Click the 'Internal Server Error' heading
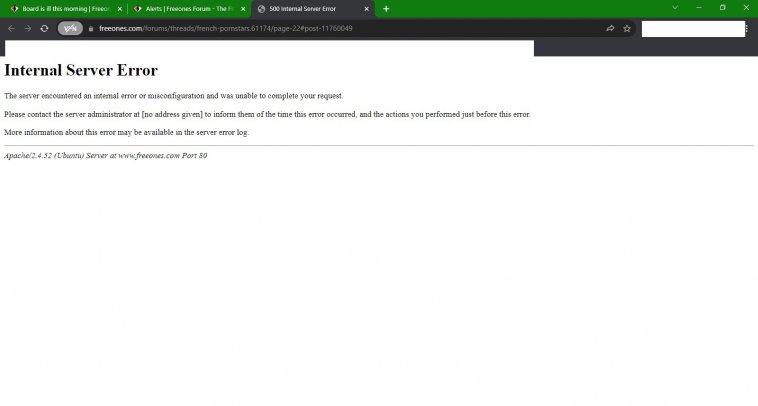Image resolution: width=758 pixels, height=406 pixels. [x=81, y=71]
